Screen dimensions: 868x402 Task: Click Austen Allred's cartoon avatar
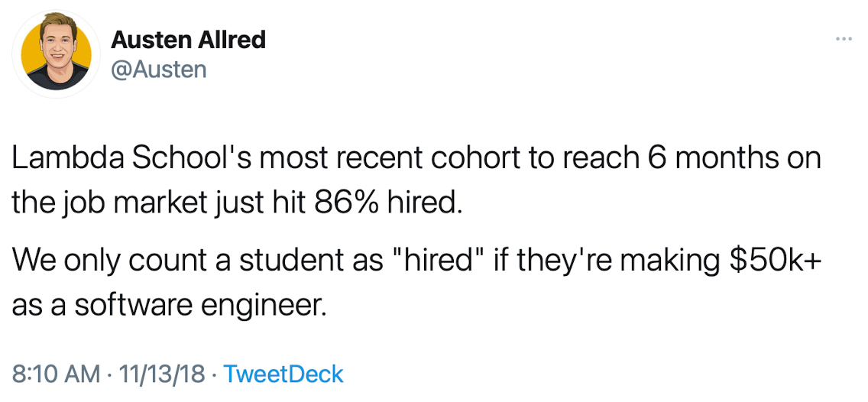pyautogui.click(x=56, y=55)
